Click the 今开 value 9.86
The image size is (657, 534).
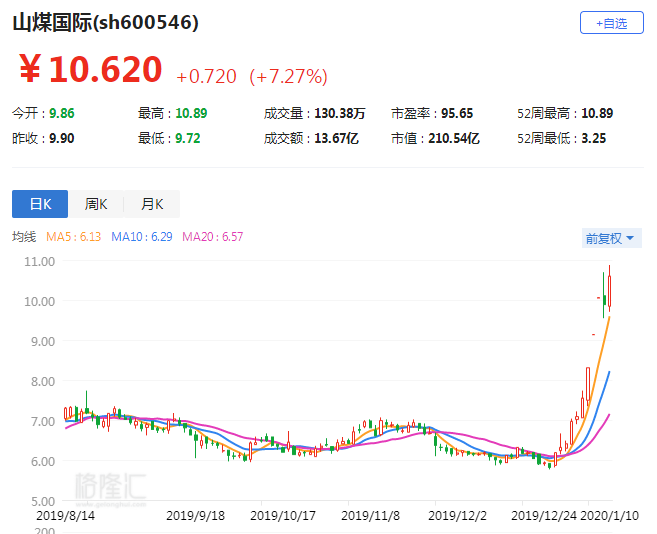[x=62, y=113]
